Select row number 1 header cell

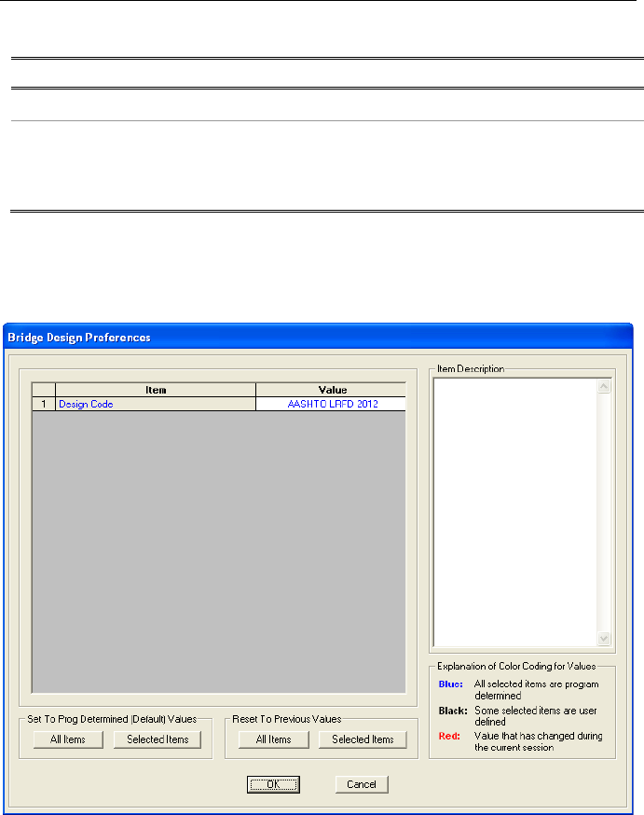tap(44, 404)
